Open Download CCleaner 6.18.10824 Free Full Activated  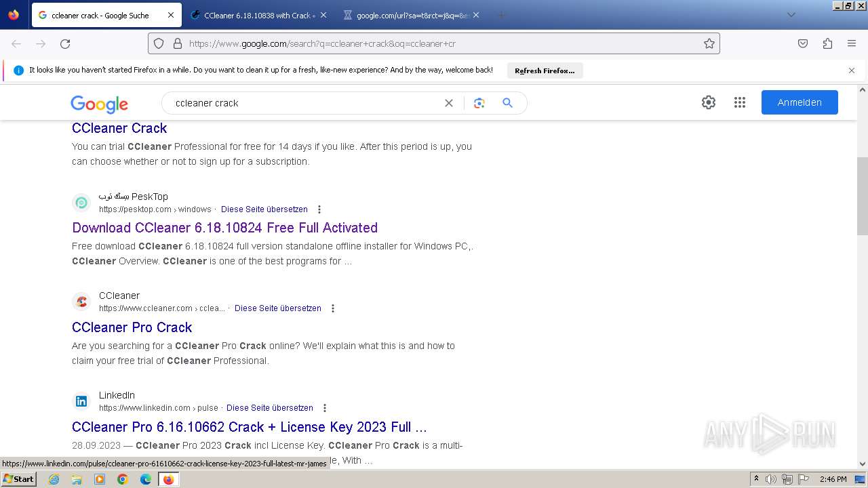pyautogui.click(x=224, y=228)
